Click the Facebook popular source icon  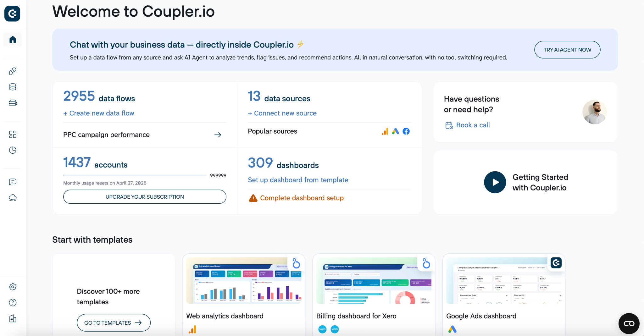tap(406, 131)
